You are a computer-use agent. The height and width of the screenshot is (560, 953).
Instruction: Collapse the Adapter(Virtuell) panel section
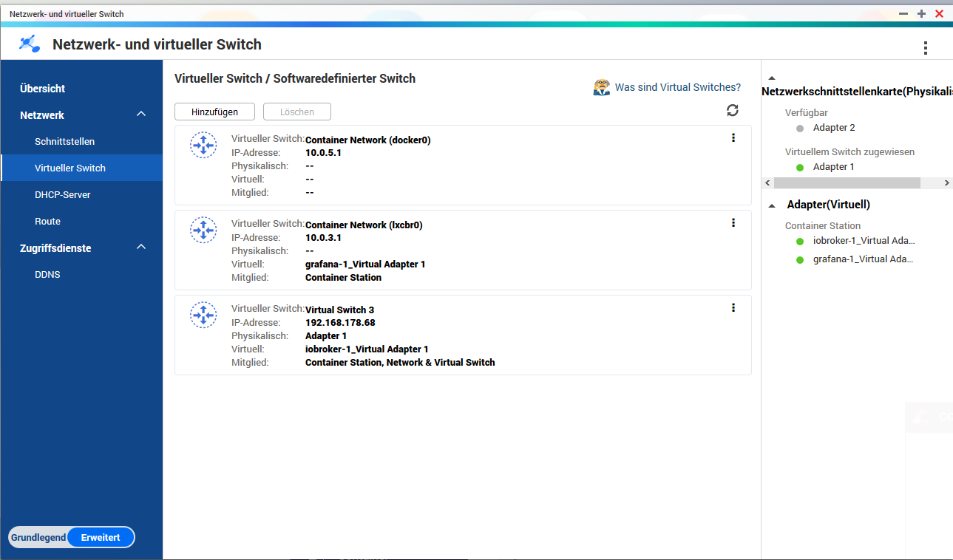(772, 205)
